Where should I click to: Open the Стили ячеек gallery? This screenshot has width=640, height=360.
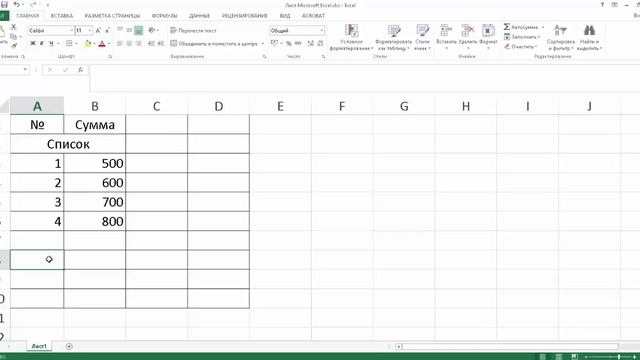pyautogui.click(x=422, y=37)
